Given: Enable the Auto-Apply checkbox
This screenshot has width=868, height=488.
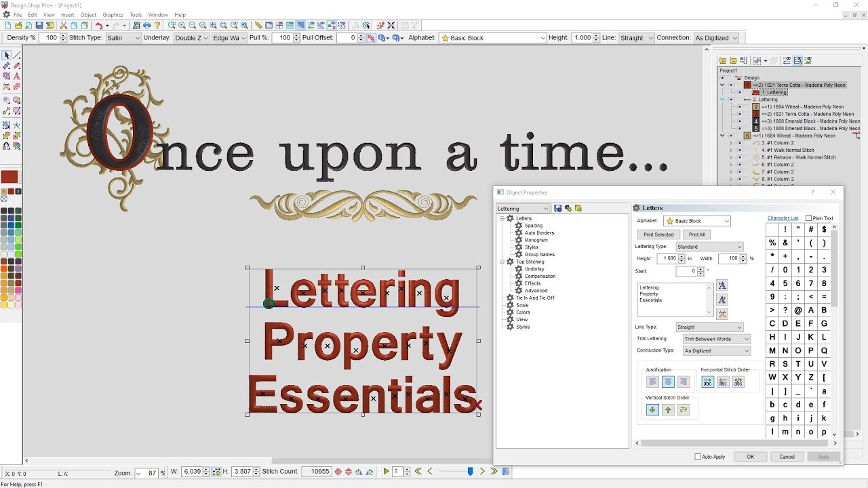Looking at the screenshot, I should pyautogui.click(x=698, y=457).
